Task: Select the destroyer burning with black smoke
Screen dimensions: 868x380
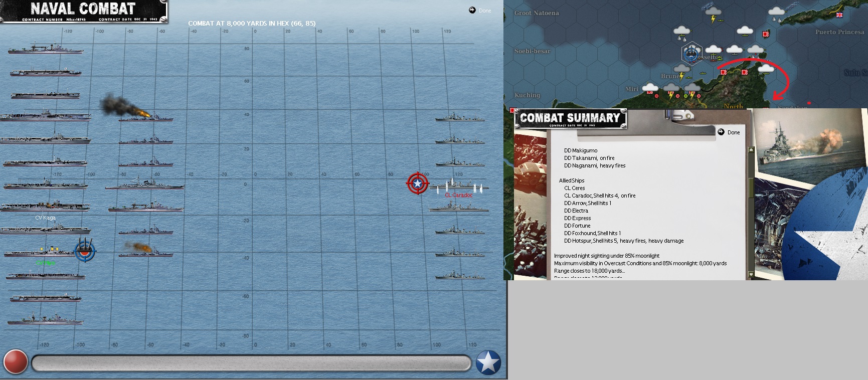Action: point(145,118)
